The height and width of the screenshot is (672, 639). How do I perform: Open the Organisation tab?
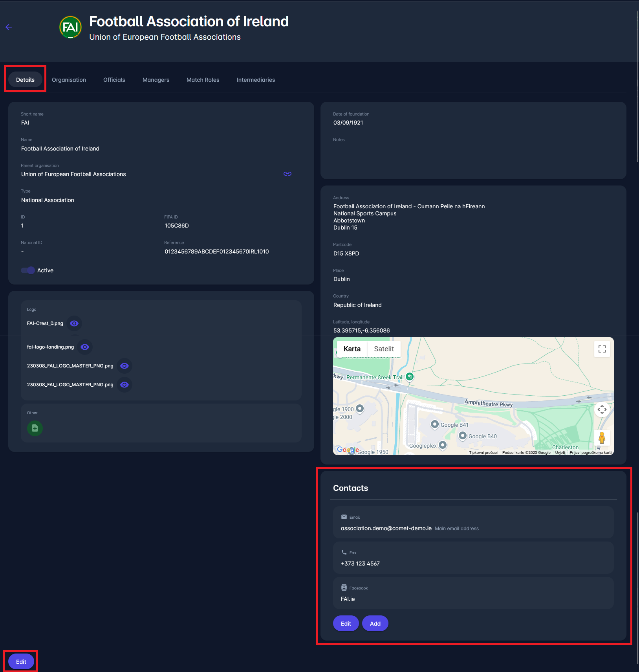coord(69,80)
